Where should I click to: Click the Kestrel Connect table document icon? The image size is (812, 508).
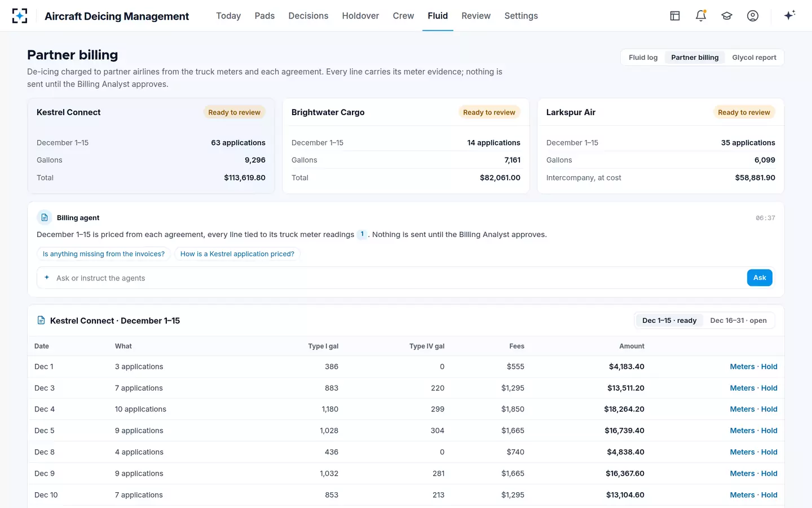pyautogui.click(x=41, y=320)
